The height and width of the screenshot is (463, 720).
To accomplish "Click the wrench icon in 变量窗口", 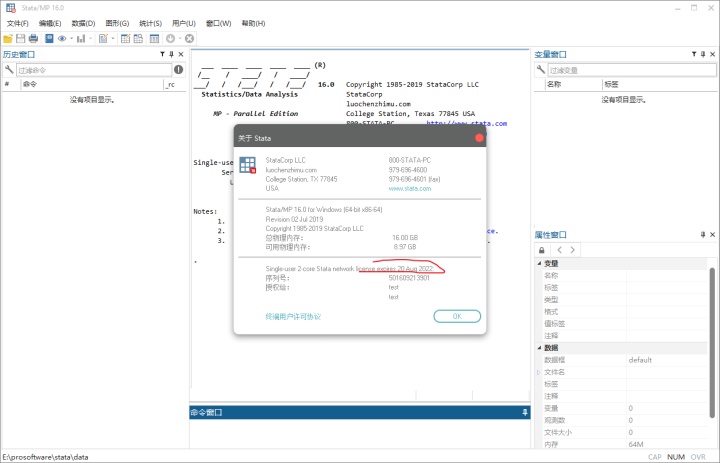I will coord(540,69).
